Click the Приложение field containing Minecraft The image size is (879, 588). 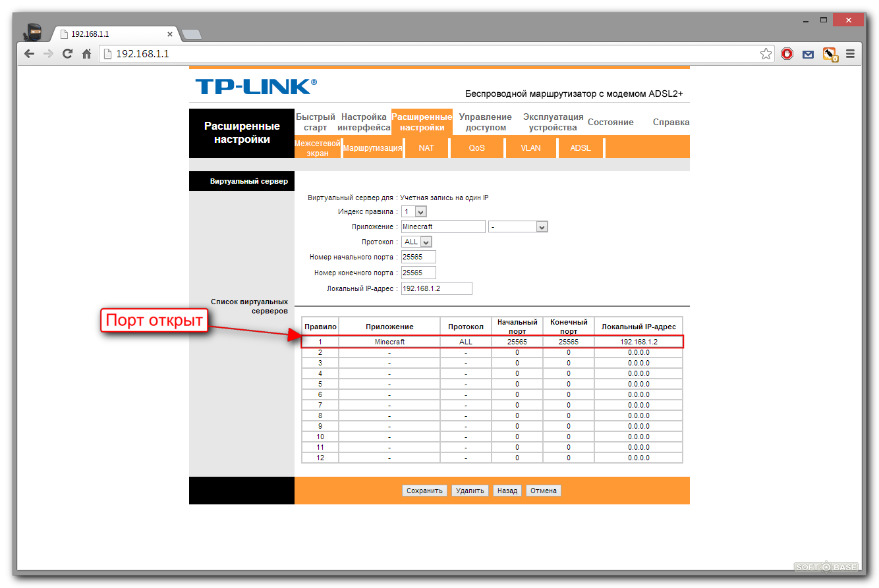(443, 227)
